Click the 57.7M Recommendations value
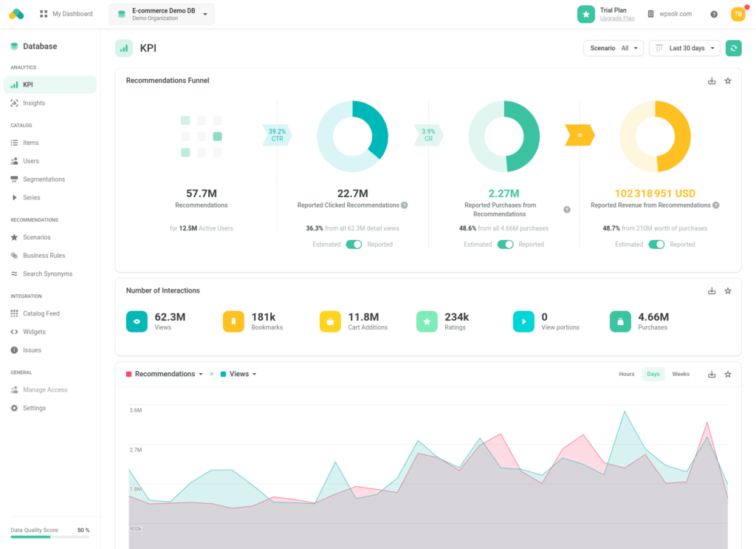This screenshot has width=756, height=549. 202,194
